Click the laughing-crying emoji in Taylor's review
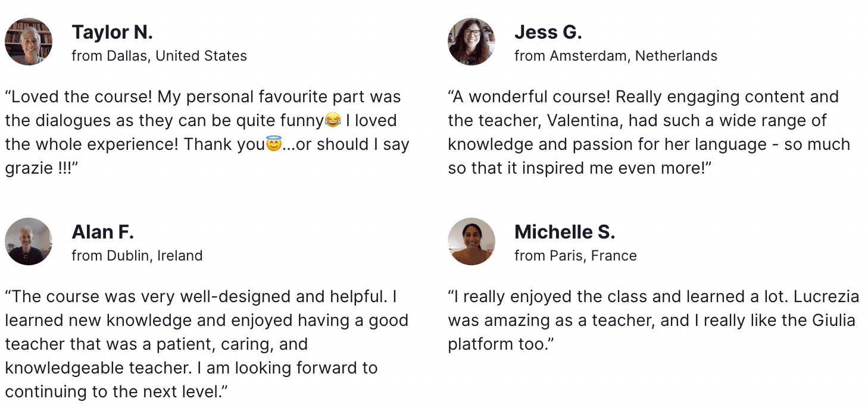This screenshot has height=408, width=868. pos(333,121)
